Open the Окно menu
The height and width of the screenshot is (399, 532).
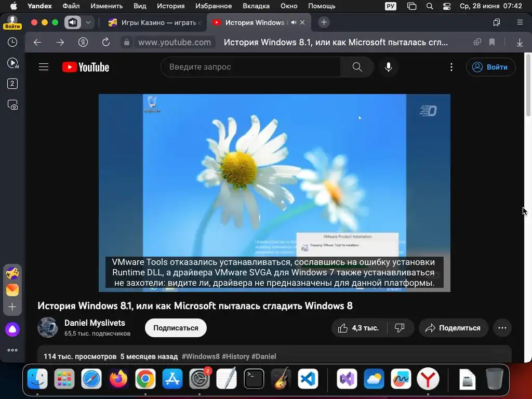tap(289, 6)
